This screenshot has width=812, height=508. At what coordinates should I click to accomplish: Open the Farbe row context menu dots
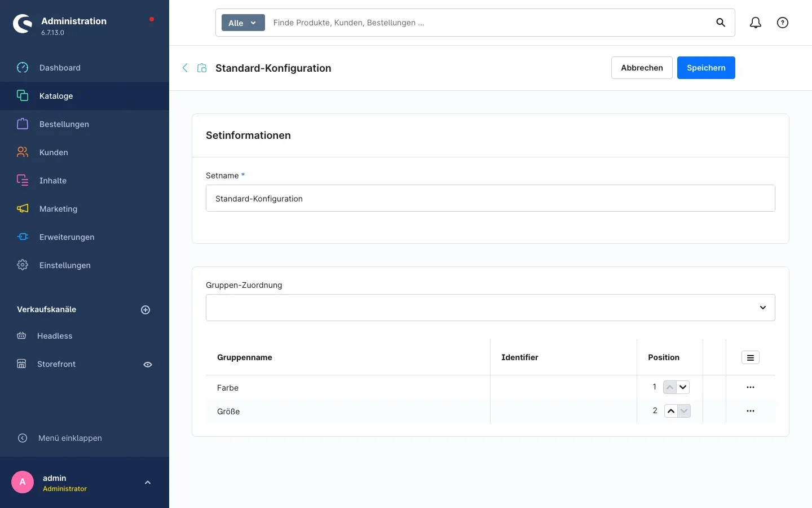coord(751,387)
